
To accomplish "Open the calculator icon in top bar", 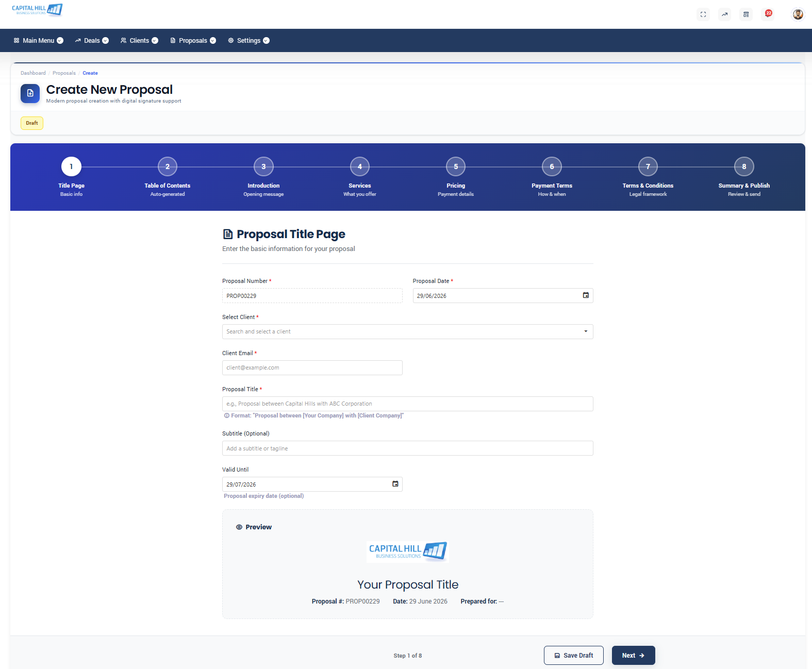I will [x=746, y=14].
